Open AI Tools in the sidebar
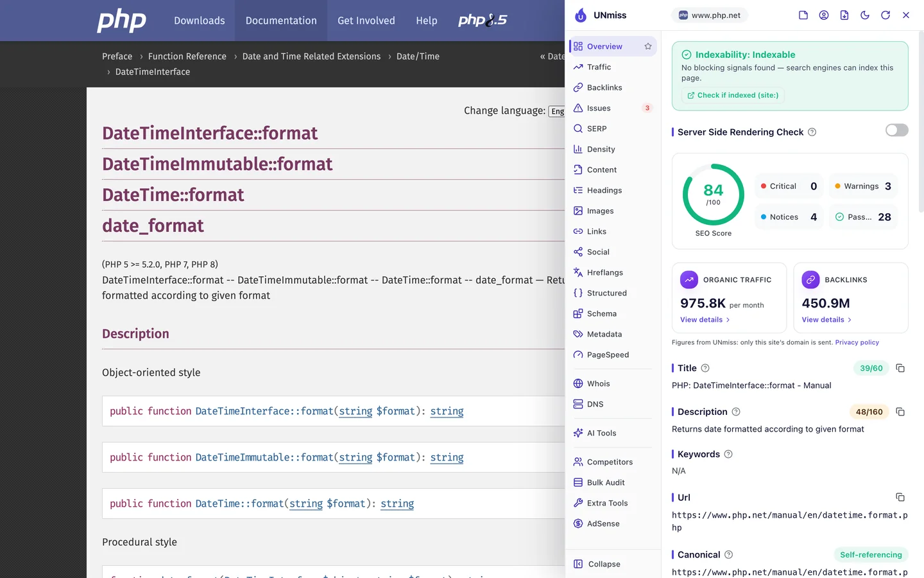924x578 pixels. 613,433
